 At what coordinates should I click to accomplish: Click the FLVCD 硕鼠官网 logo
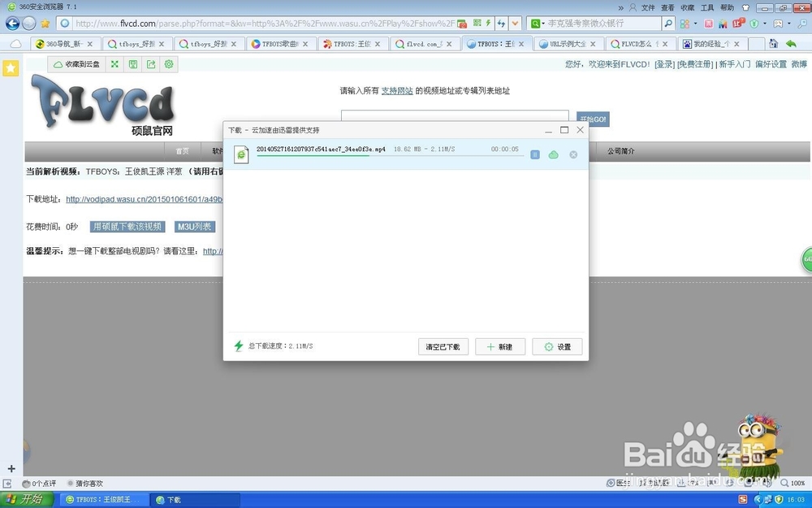[x=104, y=105]
